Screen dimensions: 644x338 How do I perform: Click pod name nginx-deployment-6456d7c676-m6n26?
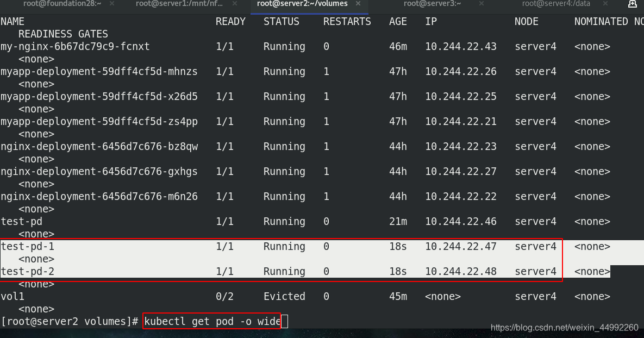tap(99, 197)
